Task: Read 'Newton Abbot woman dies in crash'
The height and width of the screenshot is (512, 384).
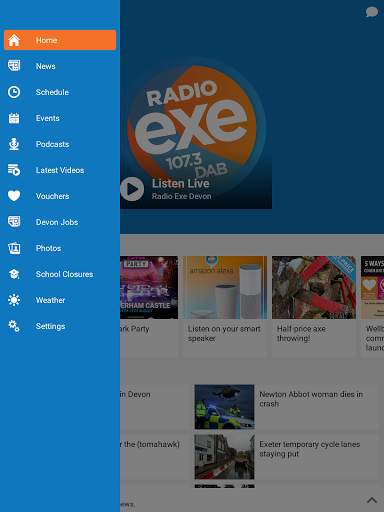Action: (x=311, y=399)
